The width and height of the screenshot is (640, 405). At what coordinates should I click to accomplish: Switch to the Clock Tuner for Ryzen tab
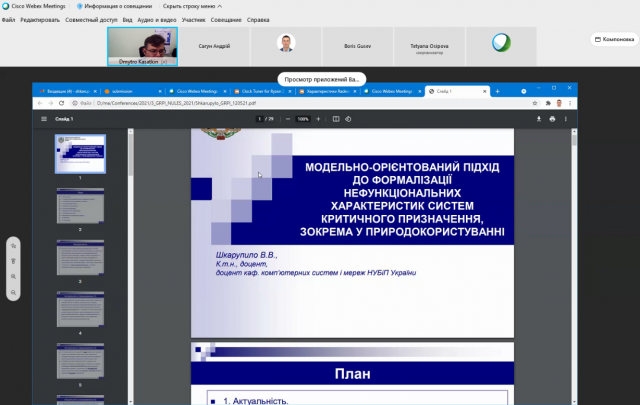click(x=262, y=91)
